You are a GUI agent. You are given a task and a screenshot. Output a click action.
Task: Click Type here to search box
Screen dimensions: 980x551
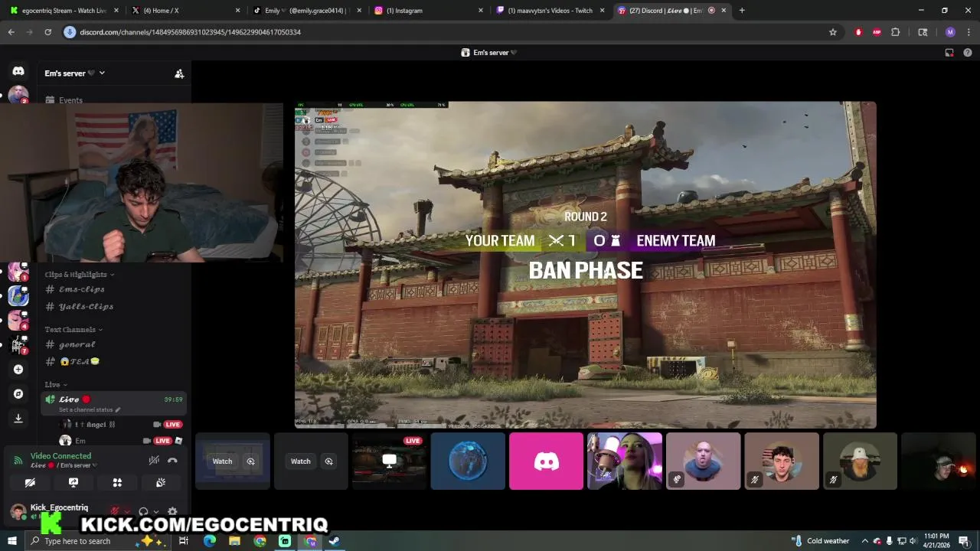pyautogui.click(x=100, y=541)
